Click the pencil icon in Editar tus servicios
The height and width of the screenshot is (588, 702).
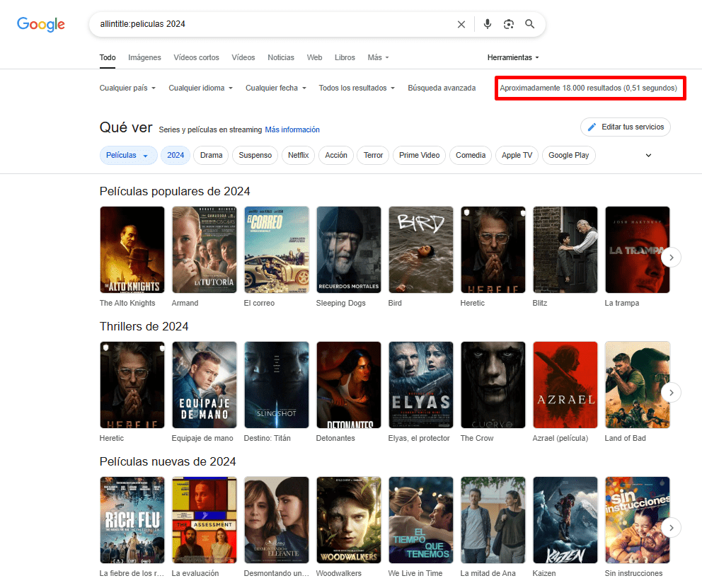pos(592,127)
